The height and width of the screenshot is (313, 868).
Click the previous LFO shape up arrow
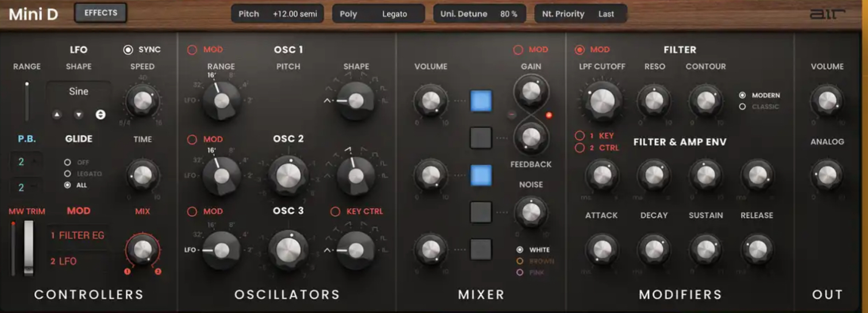57,114
